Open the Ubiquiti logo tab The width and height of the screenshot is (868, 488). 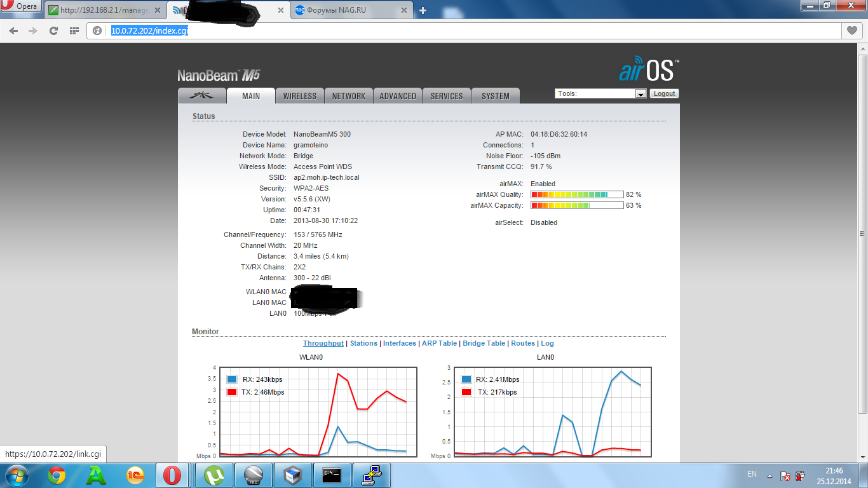[x=202, y=96]
